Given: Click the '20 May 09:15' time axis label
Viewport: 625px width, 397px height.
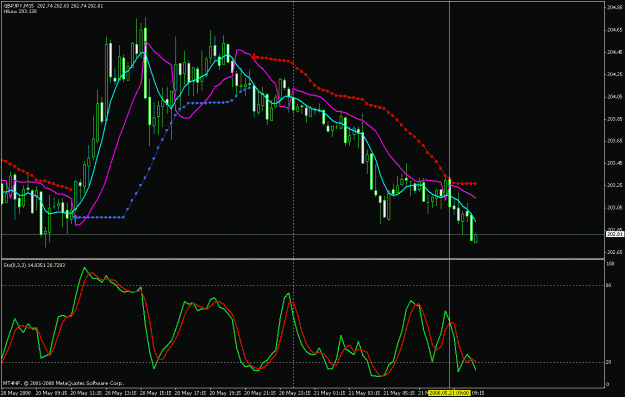Looking at the screenshot, I should coord(51,393).
